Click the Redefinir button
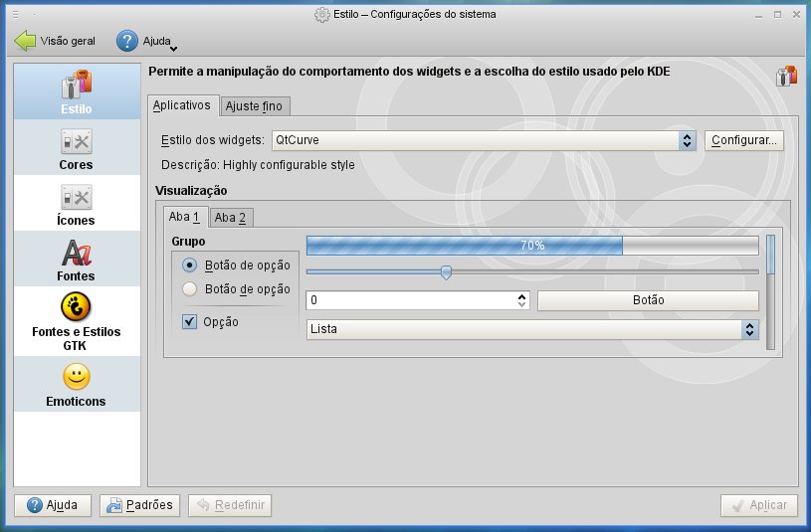 230,505
